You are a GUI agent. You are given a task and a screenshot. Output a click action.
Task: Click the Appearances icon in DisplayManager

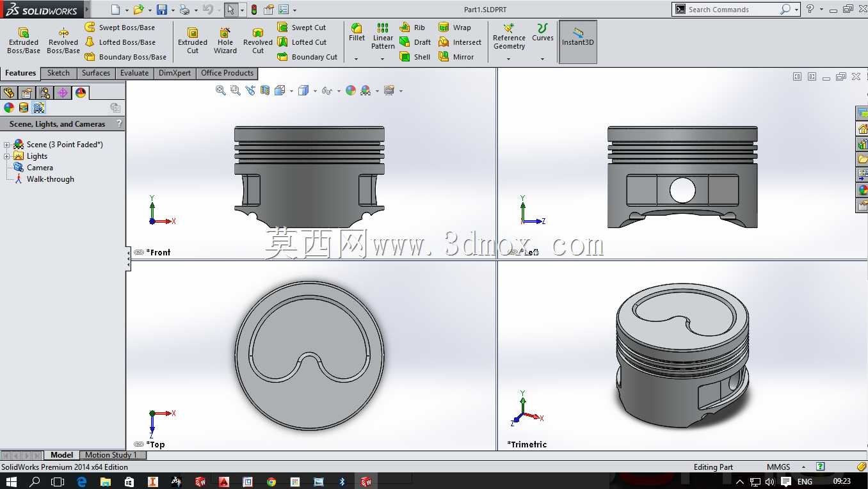9,108
